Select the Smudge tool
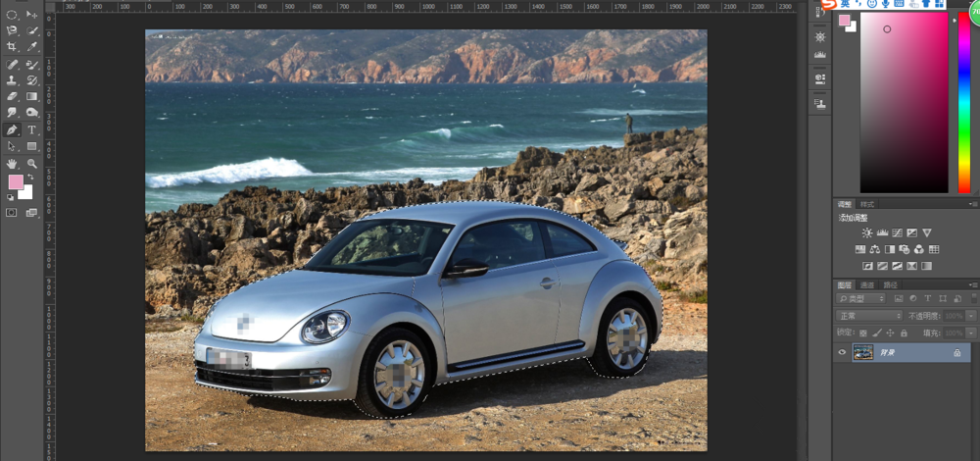This screenshot has height=461, width=980. click(x=11, y=113)
